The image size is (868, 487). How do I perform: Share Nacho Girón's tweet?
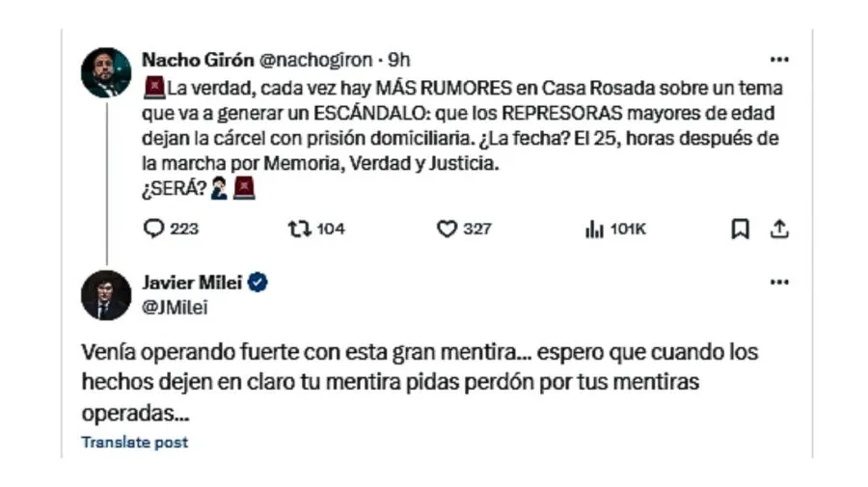point(780,229)
